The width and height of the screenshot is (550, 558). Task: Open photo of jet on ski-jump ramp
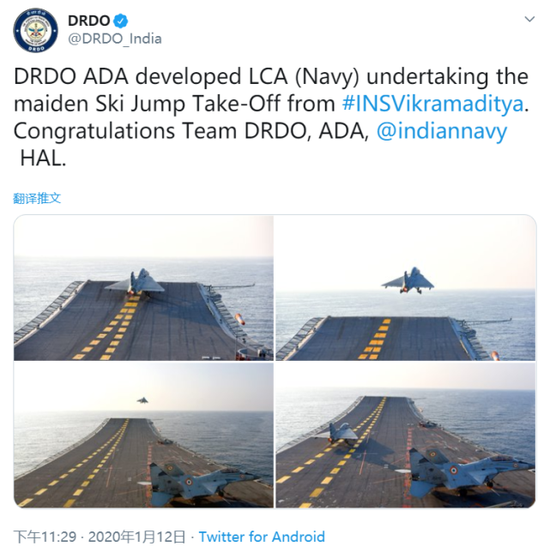(144, 288)
